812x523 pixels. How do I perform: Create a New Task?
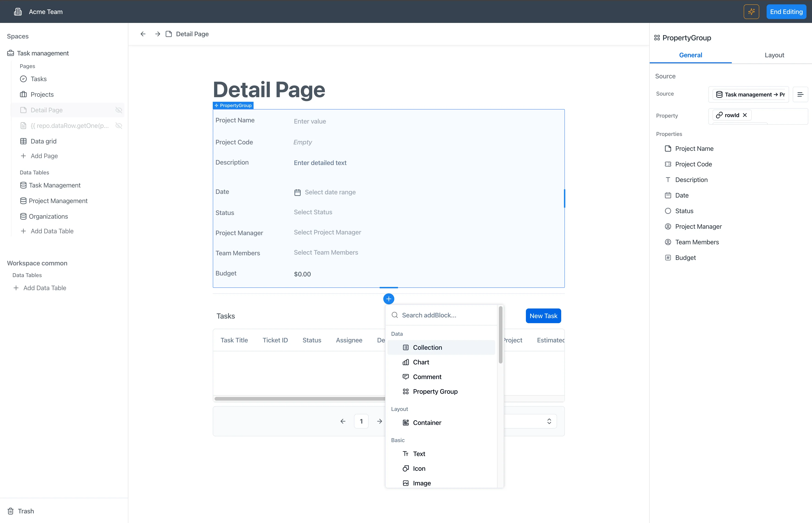click(x=543, y=316)
